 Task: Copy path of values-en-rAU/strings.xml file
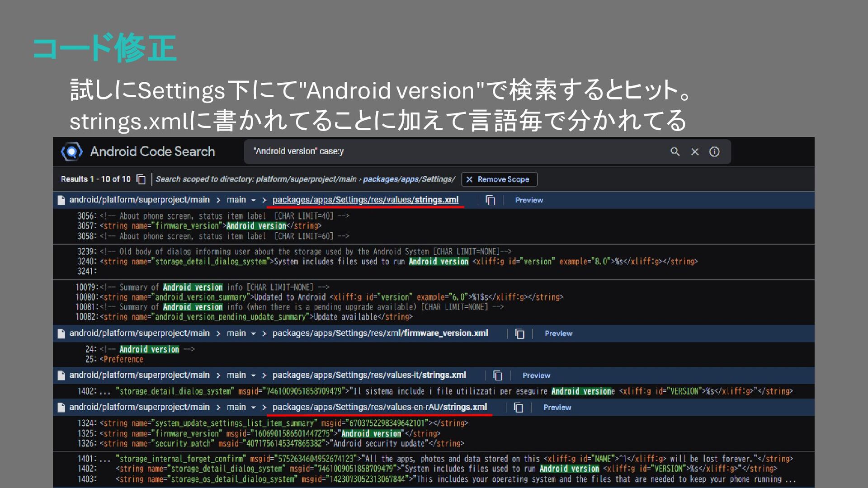(x=519, y=408)
